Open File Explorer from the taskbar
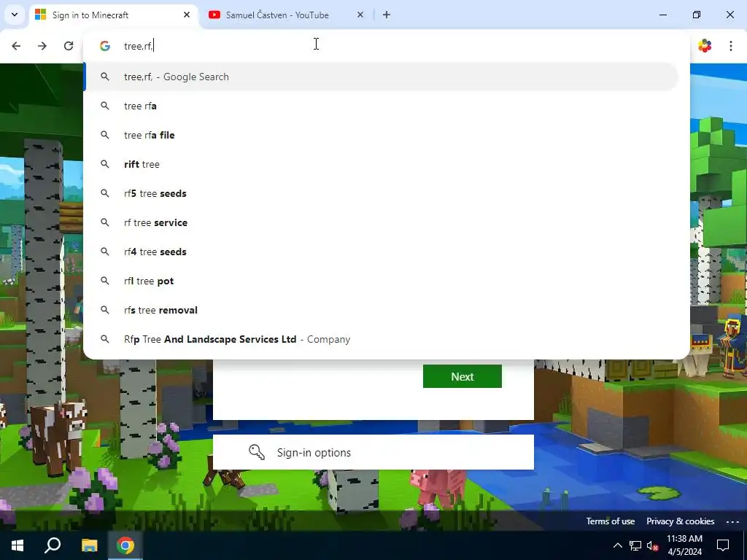Screen dimensions: 747x560 point(89,545)
